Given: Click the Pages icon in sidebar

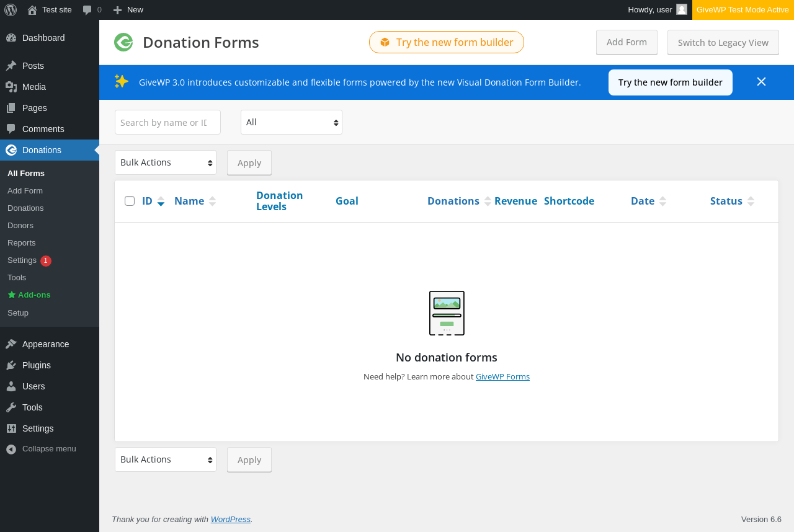Looking at the screenshot, I should pos(11,108).
